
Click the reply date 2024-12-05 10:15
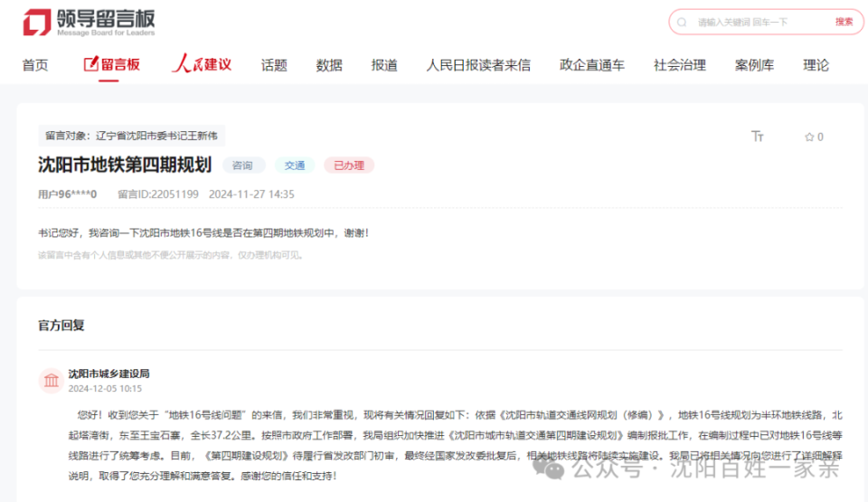tap(105, 388)
